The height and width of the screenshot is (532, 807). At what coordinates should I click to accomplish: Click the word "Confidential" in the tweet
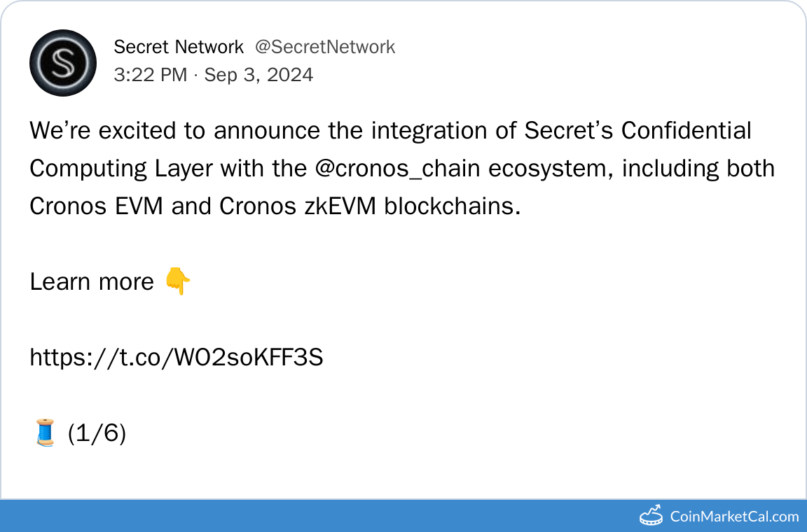(687, 131)
